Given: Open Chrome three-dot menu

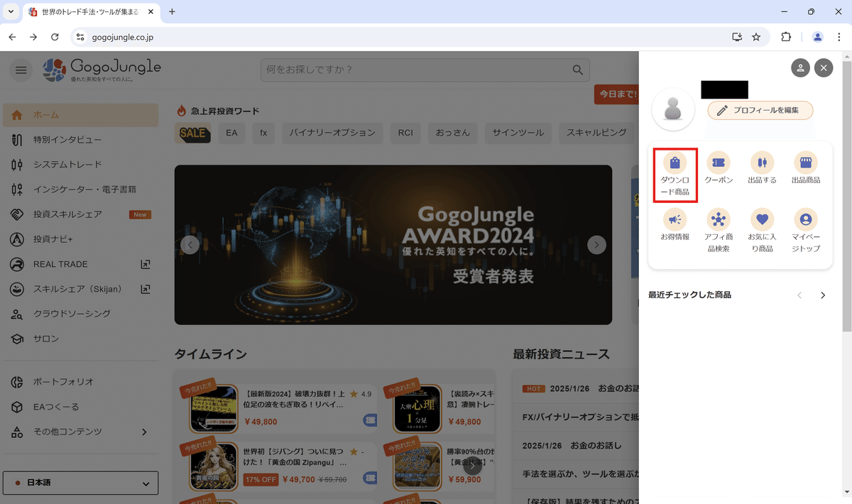Looking at the screenshot, I should pyautogui.click(x=839, y=37).
